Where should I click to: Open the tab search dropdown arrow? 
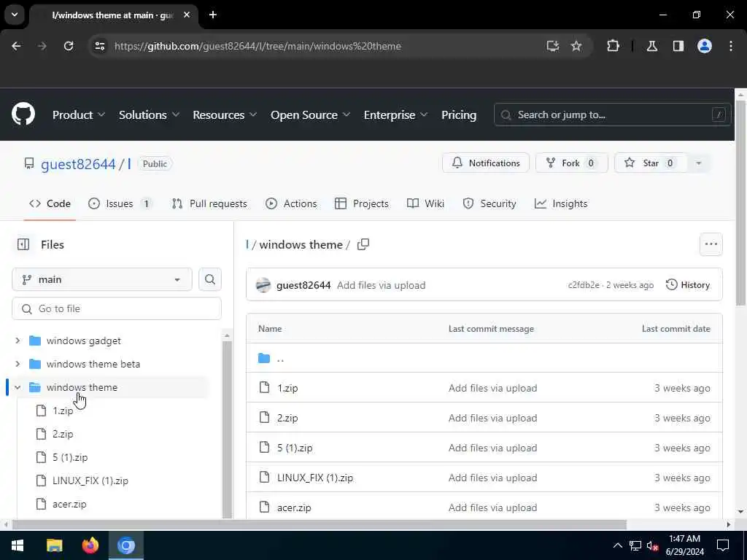[x=15, y=15]
